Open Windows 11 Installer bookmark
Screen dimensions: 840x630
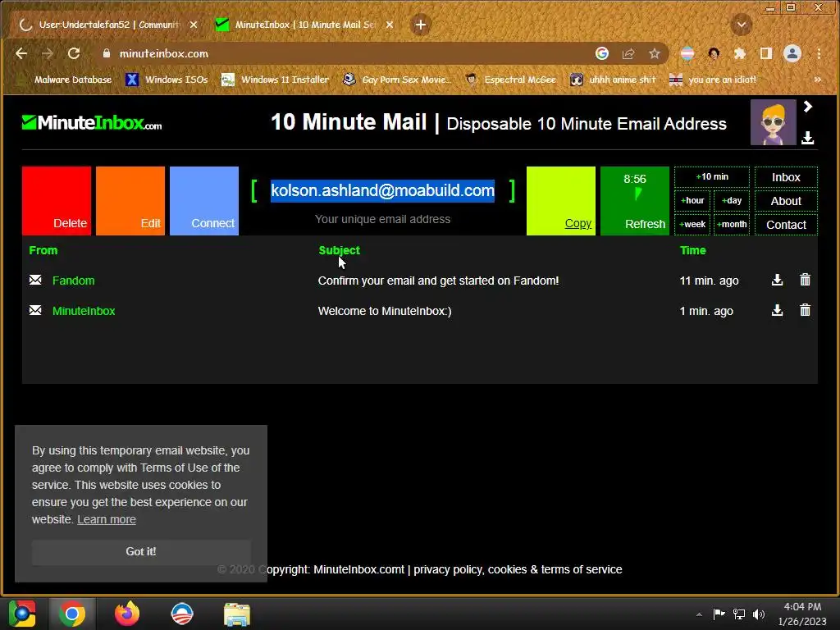276,80
